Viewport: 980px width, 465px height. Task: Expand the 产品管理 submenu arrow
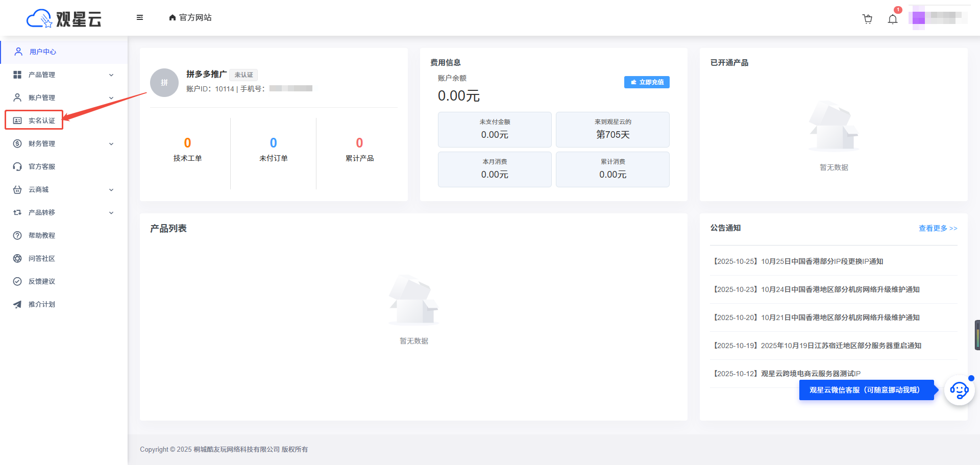coord(111,75)
